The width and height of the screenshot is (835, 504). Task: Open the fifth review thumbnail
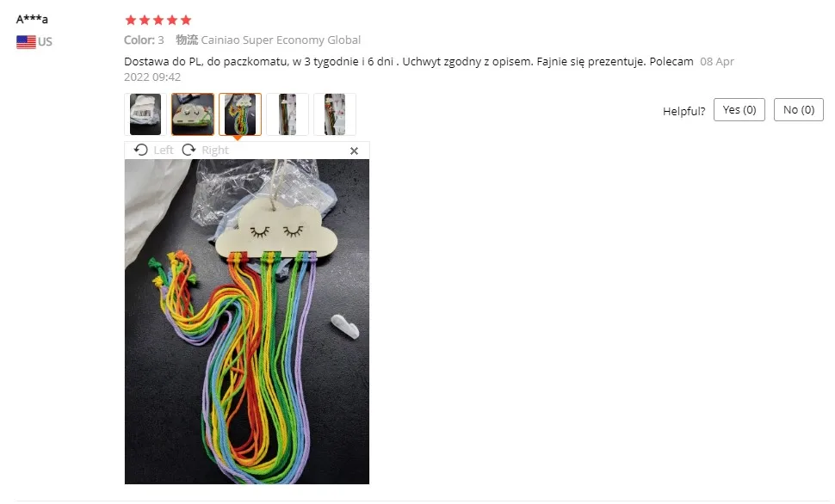(335, 114)
